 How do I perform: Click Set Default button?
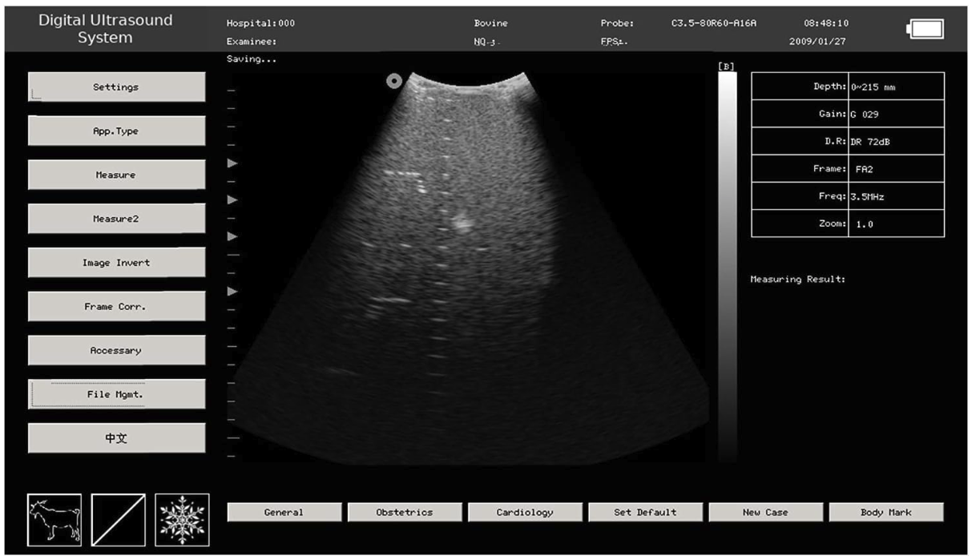(x=645, y=513)
